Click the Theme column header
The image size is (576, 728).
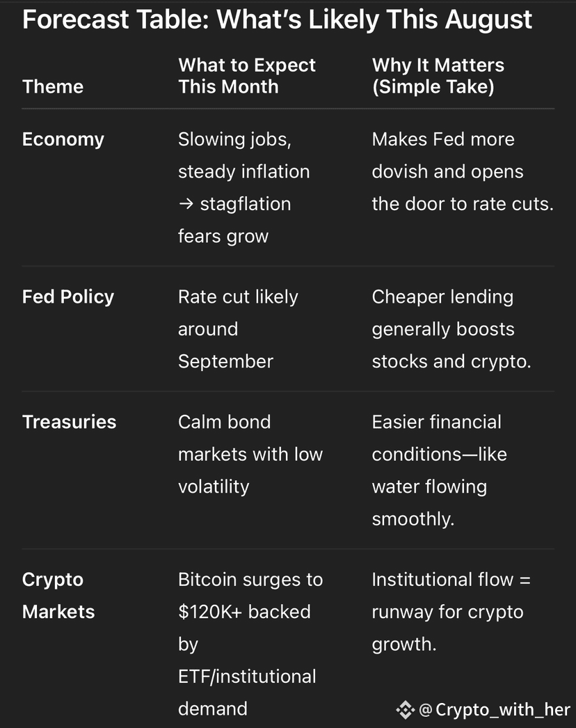point(53,87)
